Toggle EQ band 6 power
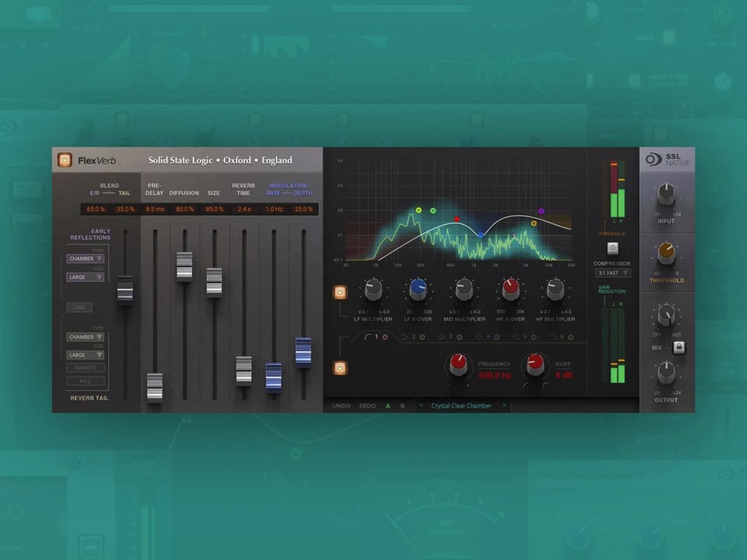Image resolution: width=747 pixels, height=560 pixels. coord(570,337)
